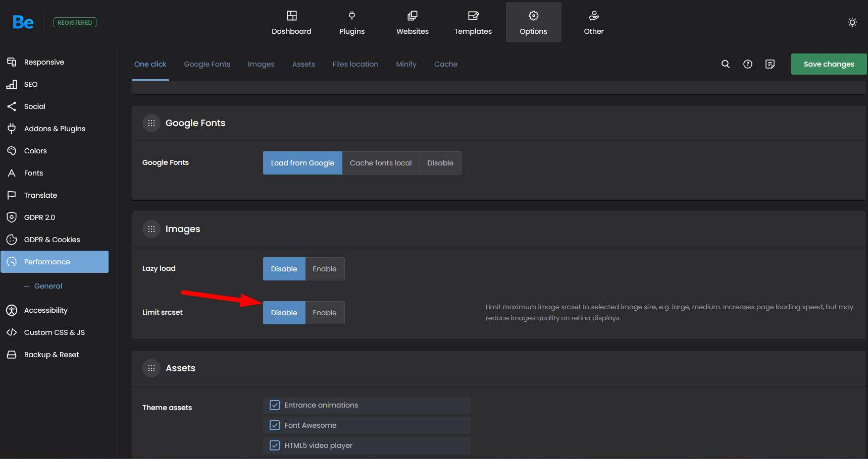Uncheck the Entrance animations checkbox

coord(275,405)
